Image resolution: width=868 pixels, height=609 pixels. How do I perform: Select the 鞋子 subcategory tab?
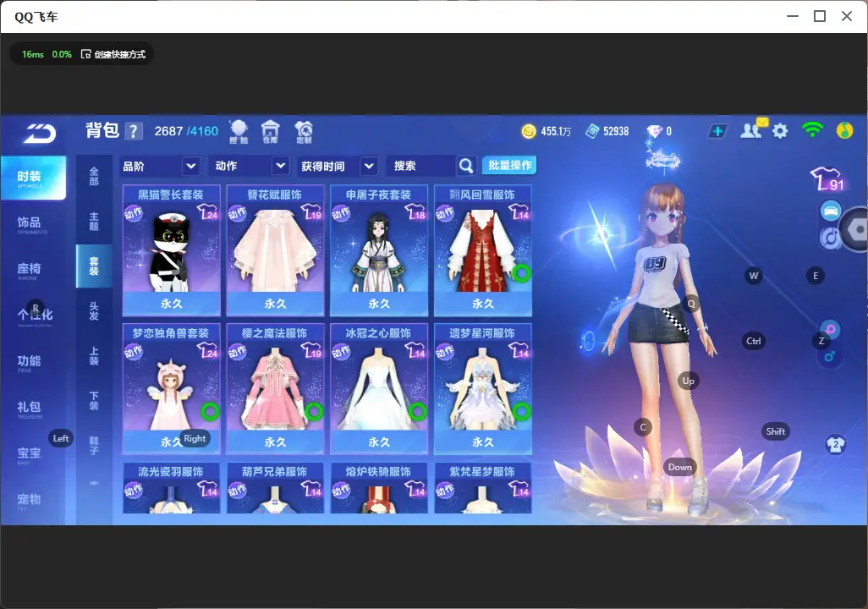(94, 446)
